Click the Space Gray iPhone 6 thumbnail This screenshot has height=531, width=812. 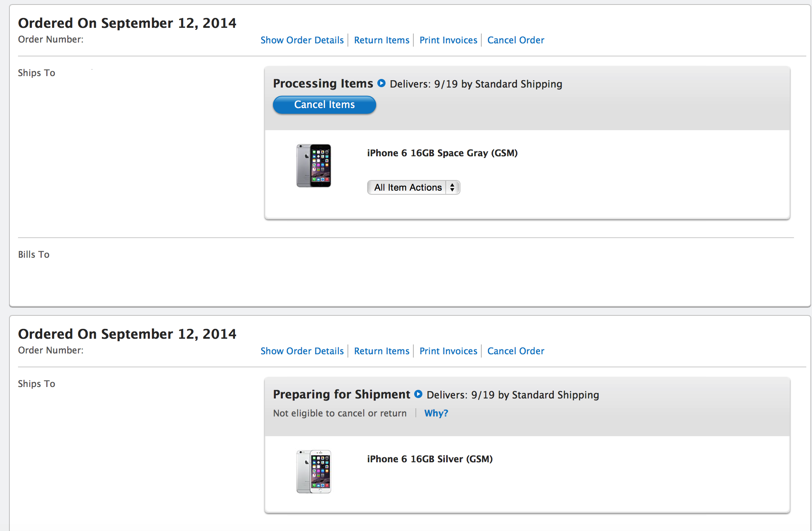tap(314, 166)
